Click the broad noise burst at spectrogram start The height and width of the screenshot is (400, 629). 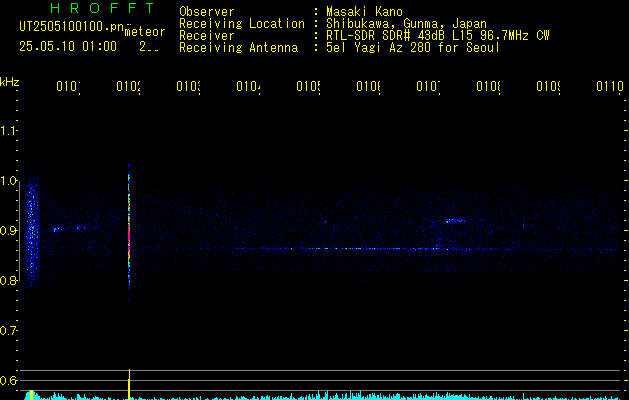pos(32,229)
